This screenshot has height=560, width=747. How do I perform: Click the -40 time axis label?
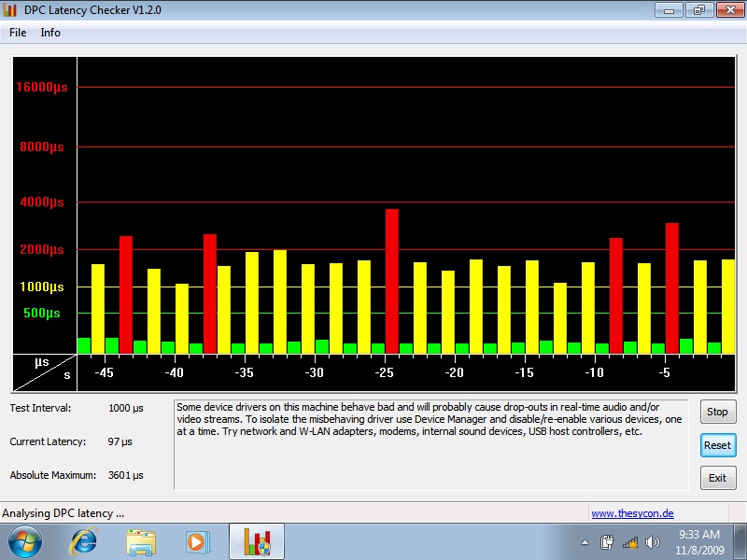[x=175, y=372]
